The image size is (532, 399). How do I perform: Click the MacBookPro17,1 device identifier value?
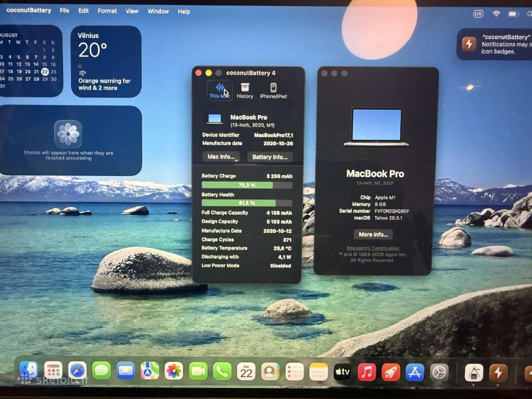click(273, 135)
